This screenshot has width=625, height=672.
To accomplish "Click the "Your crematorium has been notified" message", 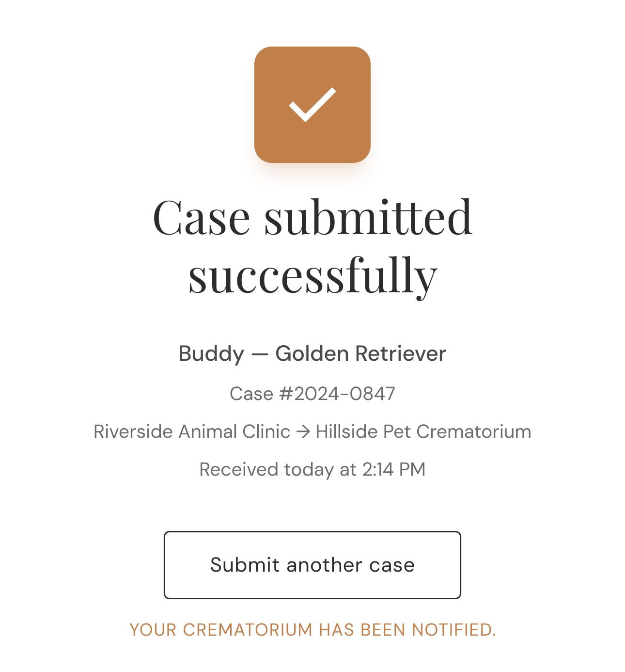I will click(x=312, y=630).
